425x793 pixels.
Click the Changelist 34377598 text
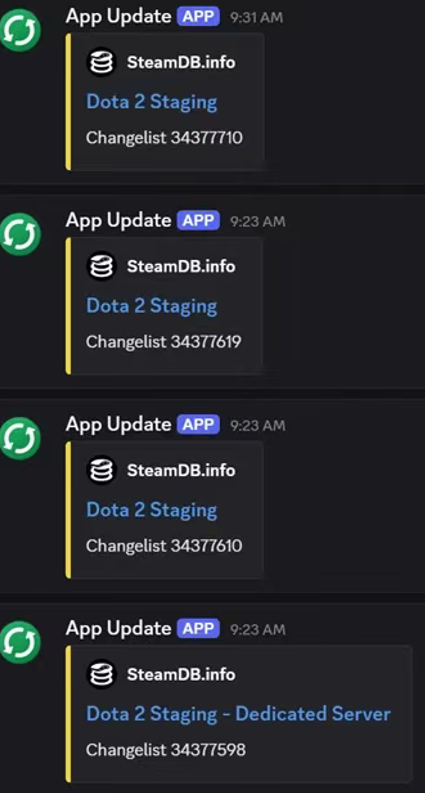pos(166,750)
